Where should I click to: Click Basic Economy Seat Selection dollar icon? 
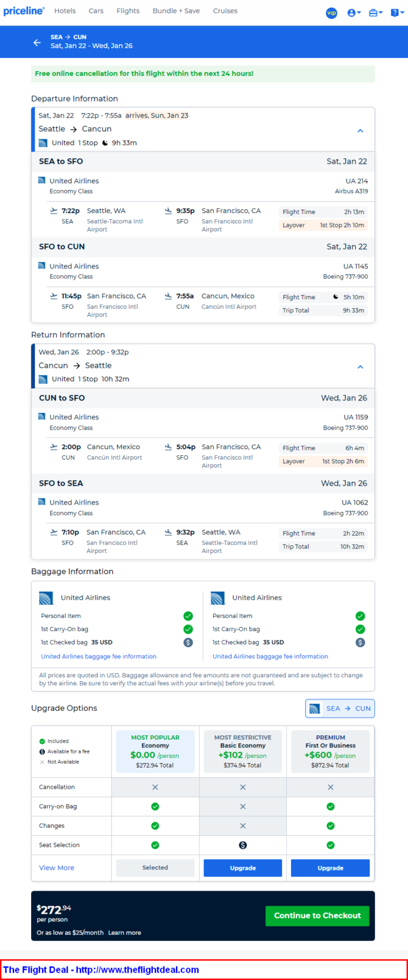tap(243, 845)
